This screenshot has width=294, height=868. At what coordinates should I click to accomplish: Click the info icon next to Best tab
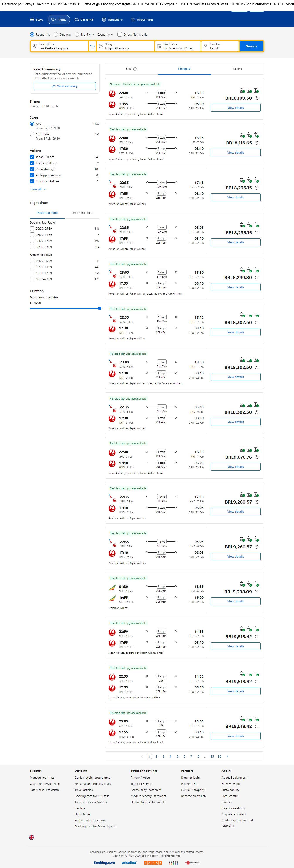pyautogui.click(x=135, y=69)
